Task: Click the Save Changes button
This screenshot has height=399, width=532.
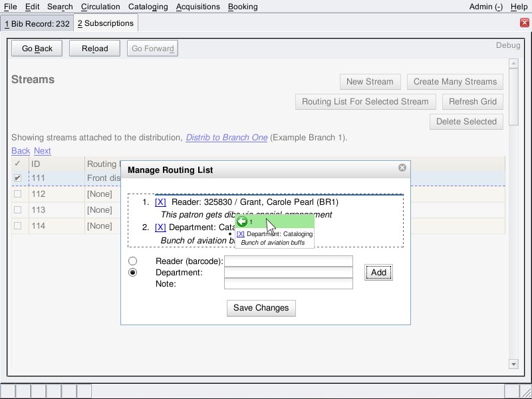Action: coord(261,308)
